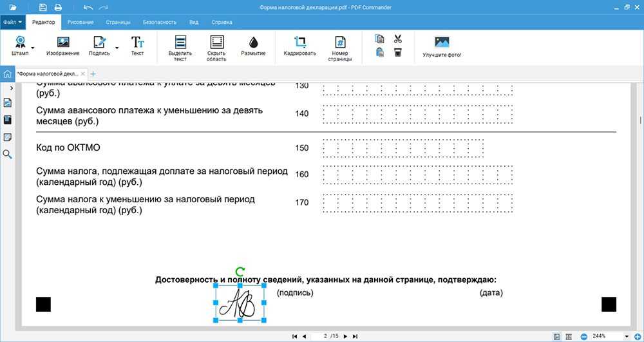Go to the next page arrow
The width and height of the screenshot is (644, 342).
coord(345,336)
